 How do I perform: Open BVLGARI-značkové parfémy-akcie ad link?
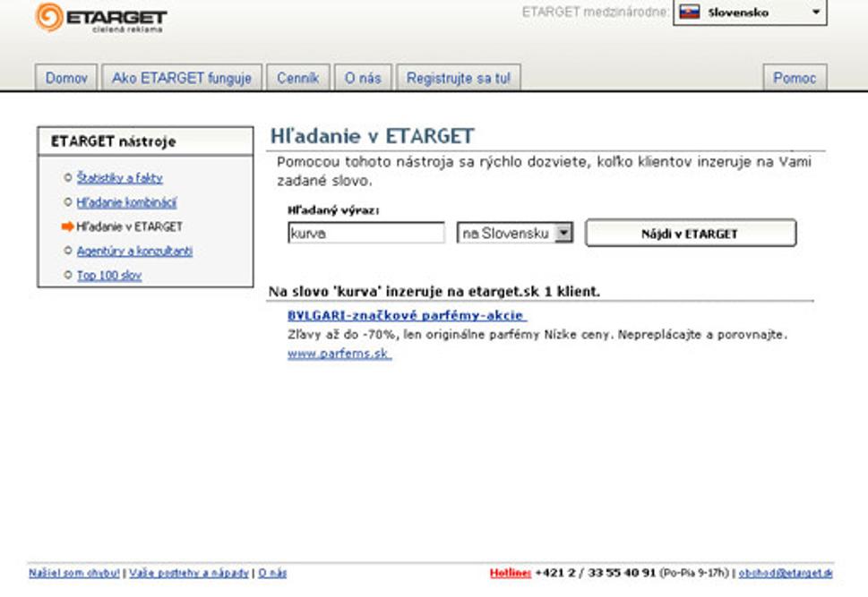[407, 315]
